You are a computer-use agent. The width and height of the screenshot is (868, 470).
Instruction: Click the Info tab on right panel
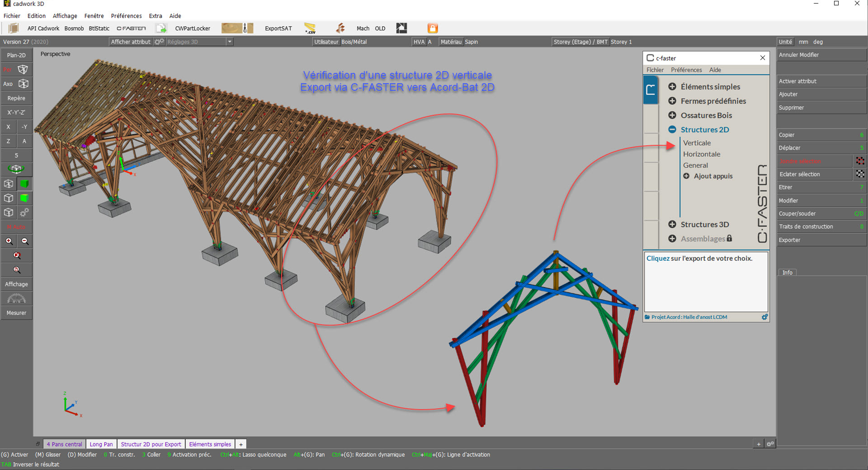[787, 273]
